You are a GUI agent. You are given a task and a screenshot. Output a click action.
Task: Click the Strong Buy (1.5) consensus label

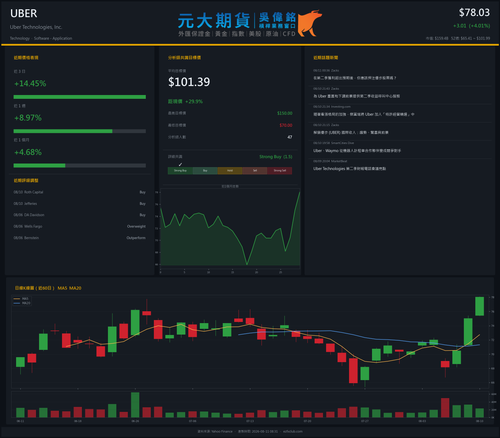[x=276, y=157]
